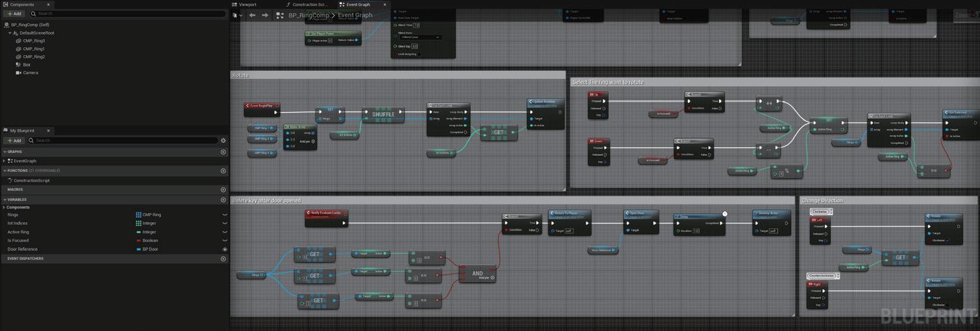Select the CMP_Ring3 component
Screen dimensions: 980x331
tap(34, 40)
